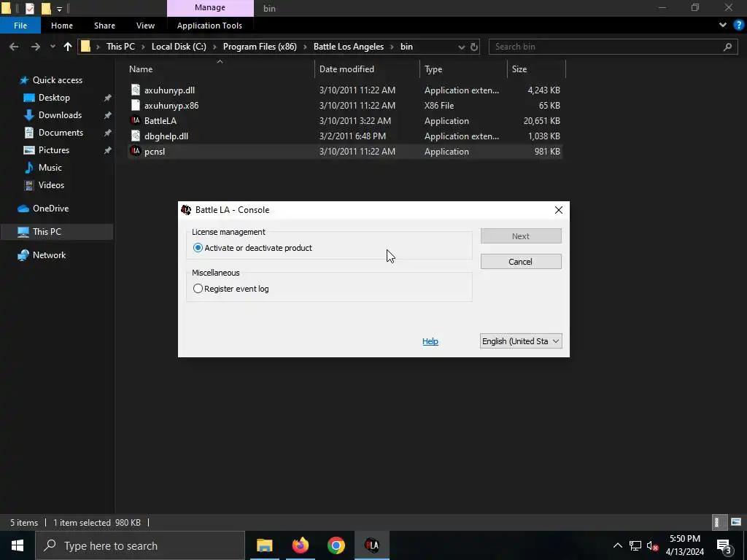Sort by the Name column header

(x=141, y=69)
